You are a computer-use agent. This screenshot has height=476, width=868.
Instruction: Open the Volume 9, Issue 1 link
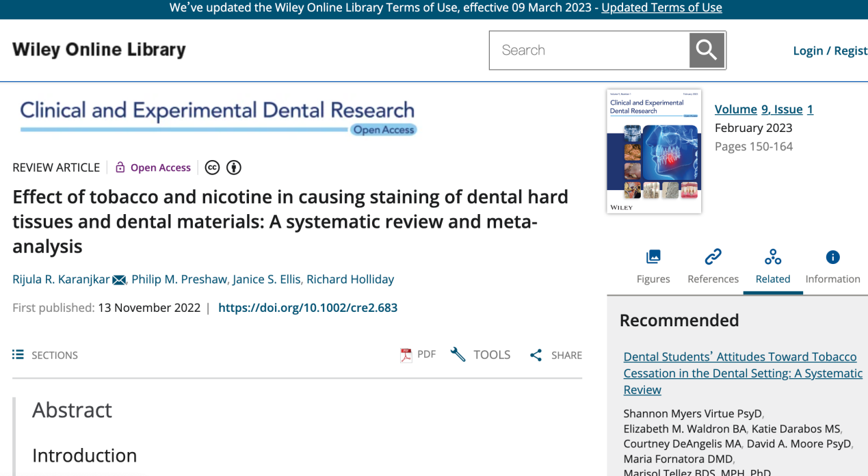pos(763,109)
